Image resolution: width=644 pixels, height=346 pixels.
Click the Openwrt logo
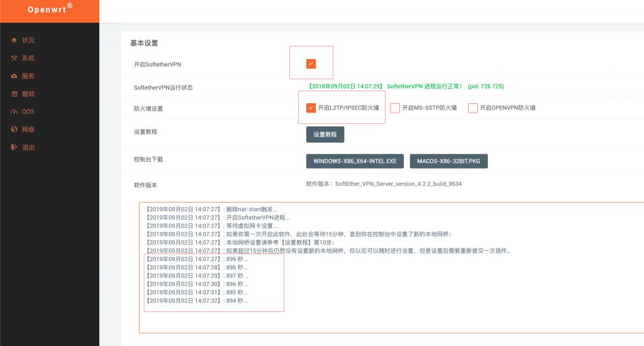[x=50, y=9]
